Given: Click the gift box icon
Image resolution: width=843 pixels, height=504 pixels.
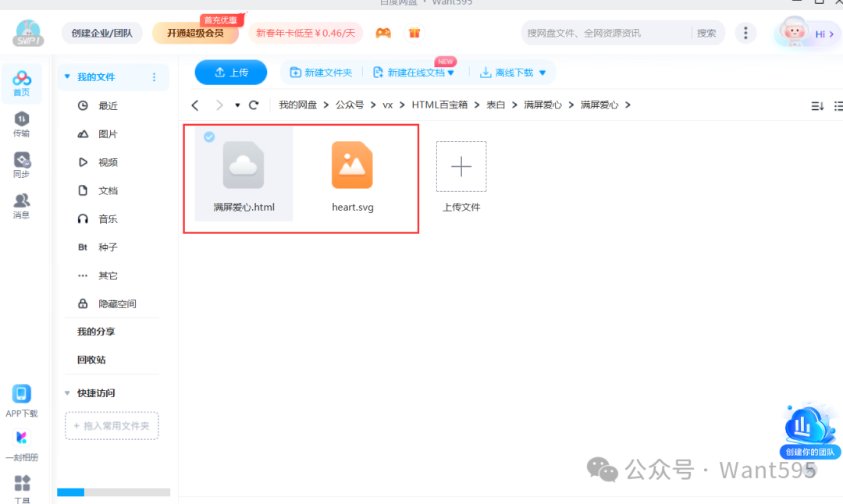Looking at the screenshot, I should 414,33.
